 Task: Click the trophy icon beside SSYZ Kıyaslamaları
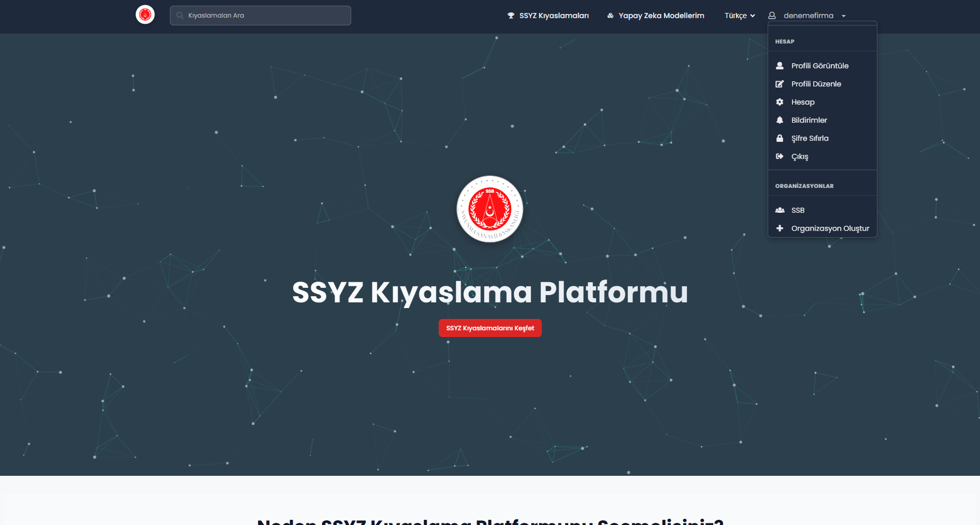(511, 16)
